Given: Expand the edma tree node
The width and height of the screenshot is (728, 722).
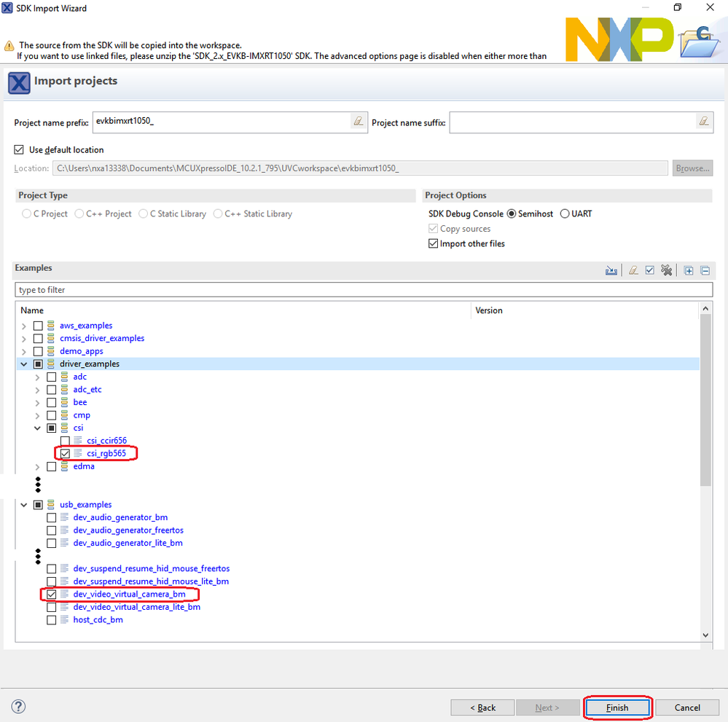Looking at the screenshot, I should point(38,466).
